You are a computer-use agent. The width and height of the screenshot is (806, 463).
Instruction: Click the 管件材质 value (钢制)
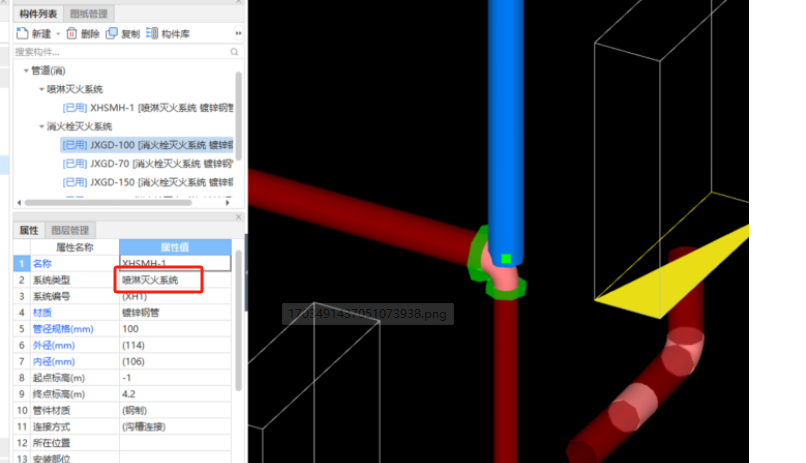175,410
